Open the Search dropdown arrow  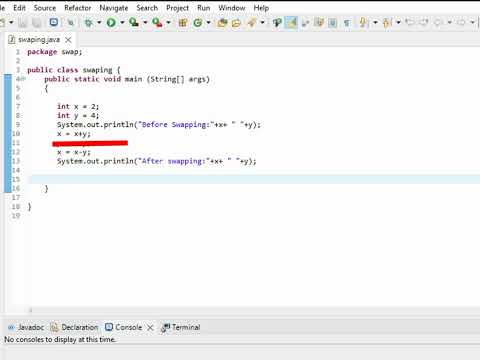262,23
